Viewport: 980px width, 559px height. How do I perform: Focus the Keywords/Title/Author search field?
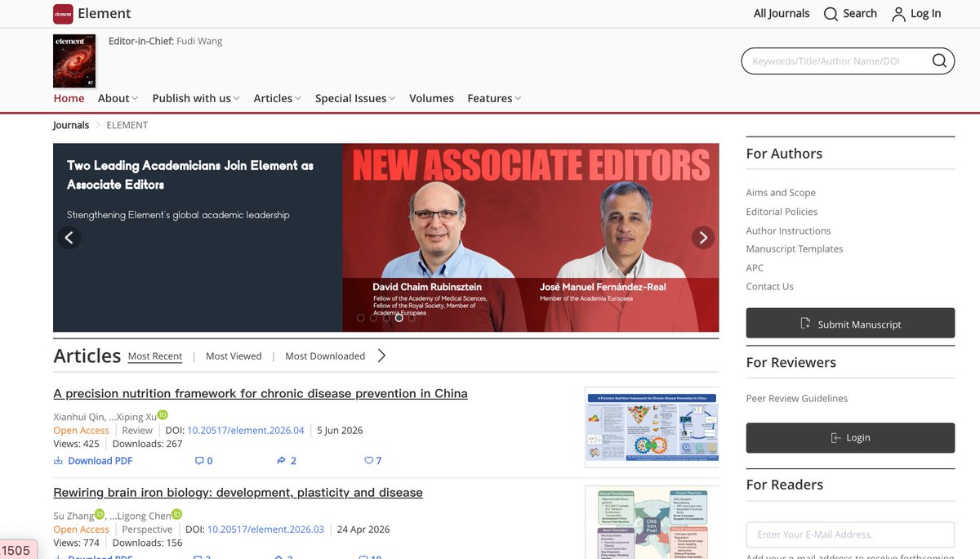(x=837, y=61)
